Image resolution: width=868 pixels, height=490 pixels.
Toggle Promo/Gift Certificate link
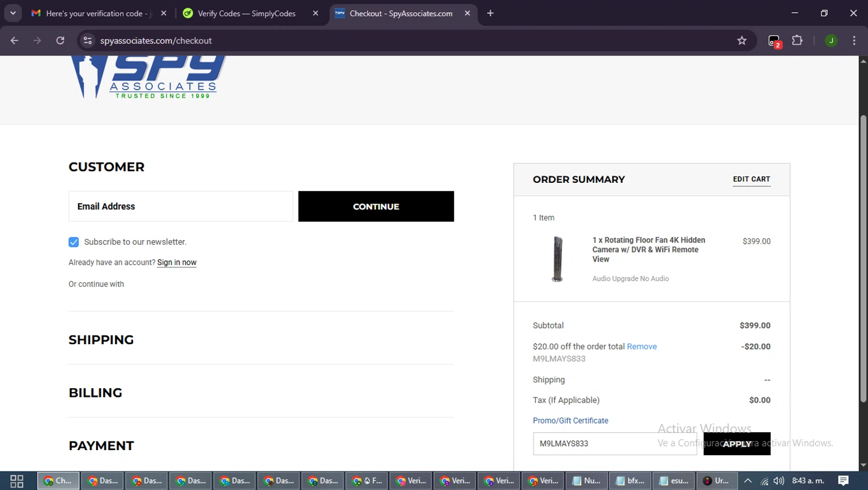point(571,421)
